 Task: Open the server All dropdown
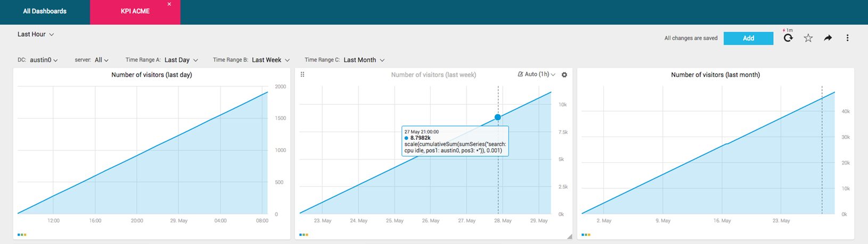tap(102, 60)
